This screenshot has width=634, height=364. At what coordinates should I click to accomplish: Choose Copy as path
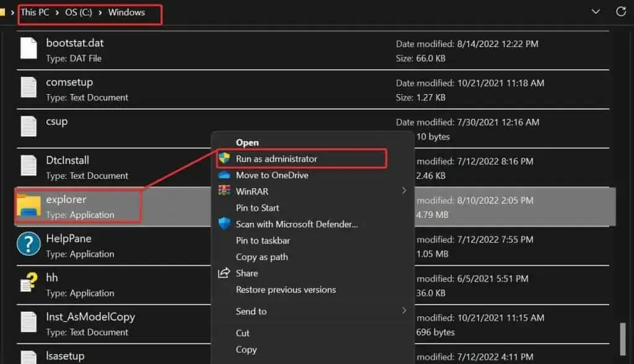(262, 257)
